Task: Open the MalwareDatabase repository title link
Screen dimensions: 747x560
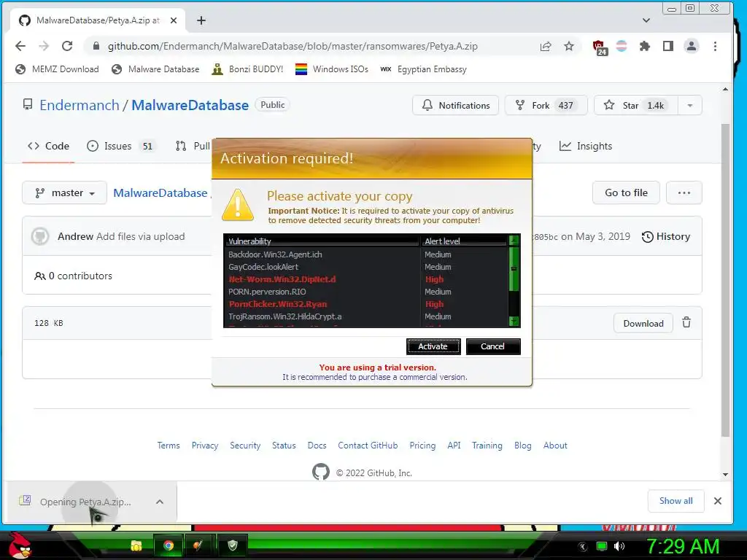Action: [x=190, y=105]
